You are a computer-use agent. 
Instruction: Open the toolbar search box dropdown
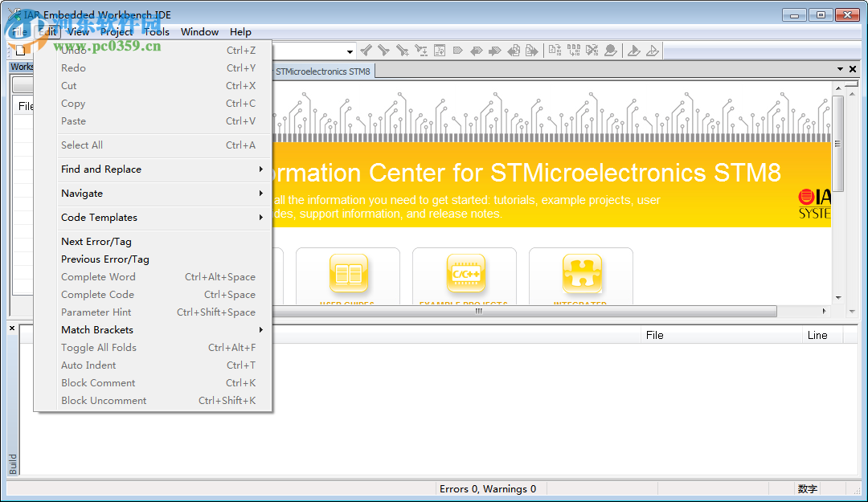coord(348,50)
